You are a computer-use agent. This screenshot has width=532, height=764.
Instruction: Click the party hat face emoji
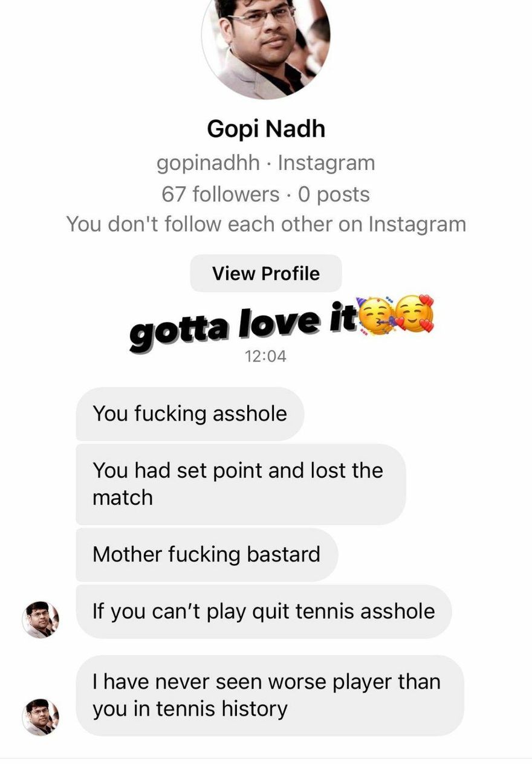[x=376, y=316]
